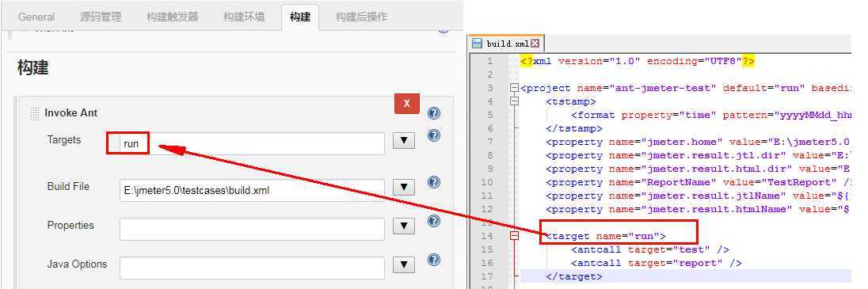
Task: Switch to 源码管理 tab
Action: [x=101, y=17]
